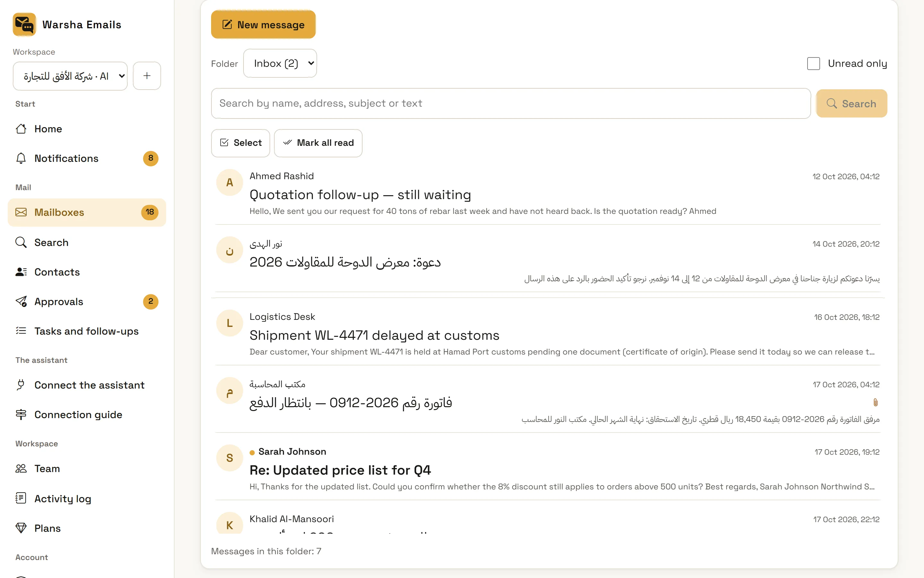Click Sarah Johnson's S avatar
This screenshot has width=924, height=578.
229,458
